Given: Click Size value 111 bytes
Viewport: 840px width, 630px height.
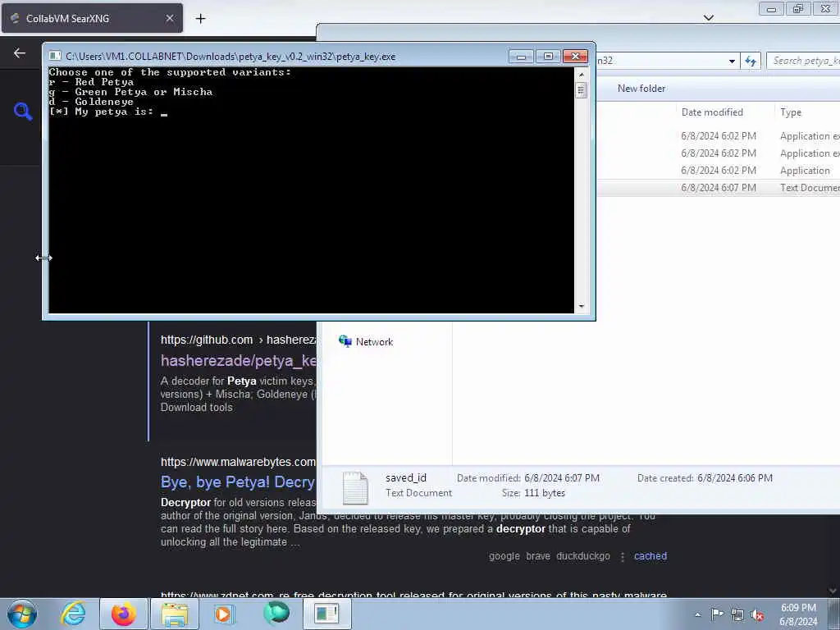Looking at the screenshot, I should click(545, 493).
